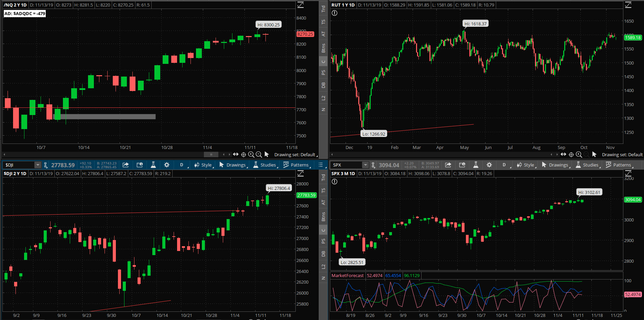Expand Drawing set: Default under RUT chart
The image size is (644, 320).
tap(622, 155)
